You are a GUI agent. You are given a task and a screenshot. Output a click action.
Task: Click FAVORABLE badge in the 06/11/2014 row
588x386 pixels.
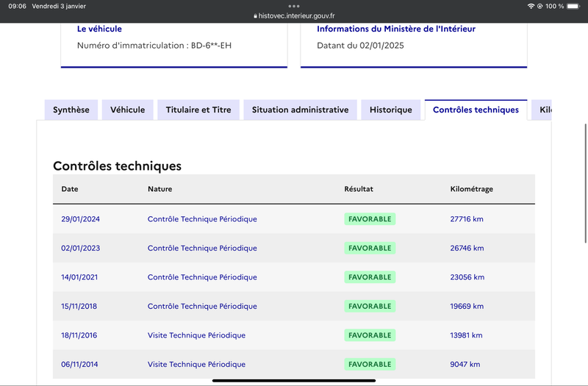(370, 364)
